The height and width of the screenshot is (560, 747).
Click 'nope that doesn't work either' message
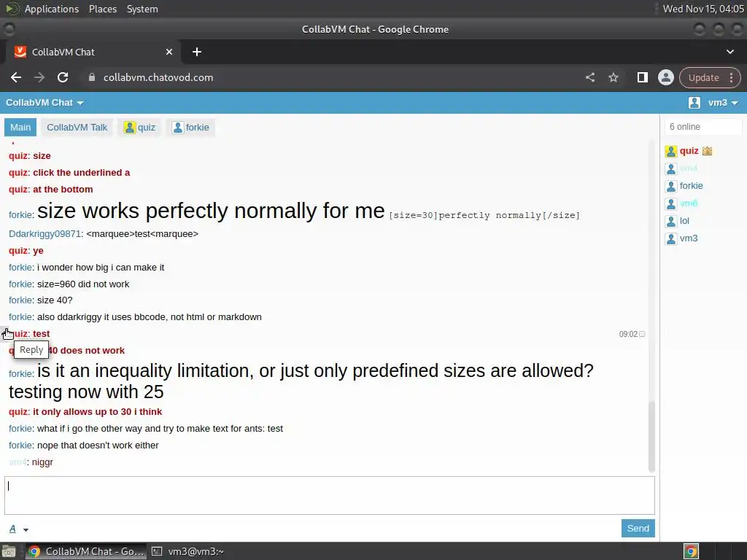pos(98,446)
